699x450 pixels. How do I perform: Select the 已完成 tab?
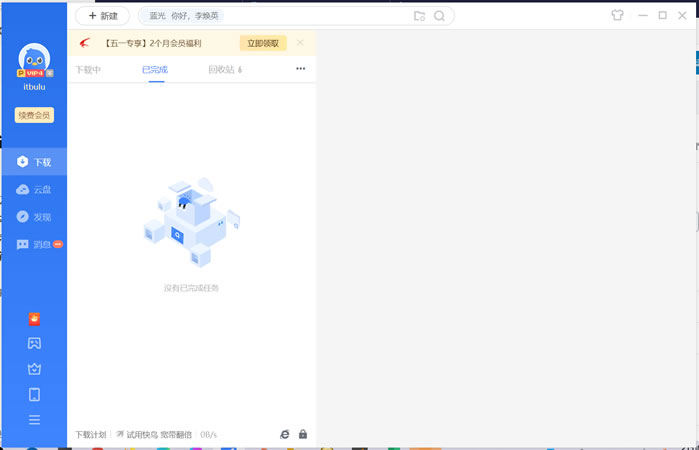(155, 70)
